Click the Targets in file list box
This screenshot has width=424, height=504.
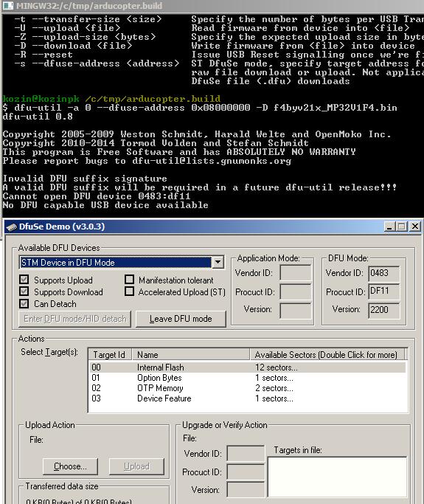337,477
